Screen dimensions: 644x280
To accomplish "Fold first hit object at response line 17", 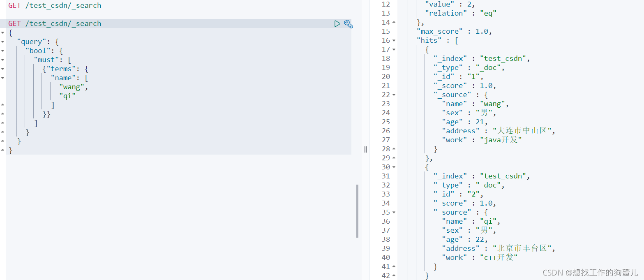I will coord(394,49).
